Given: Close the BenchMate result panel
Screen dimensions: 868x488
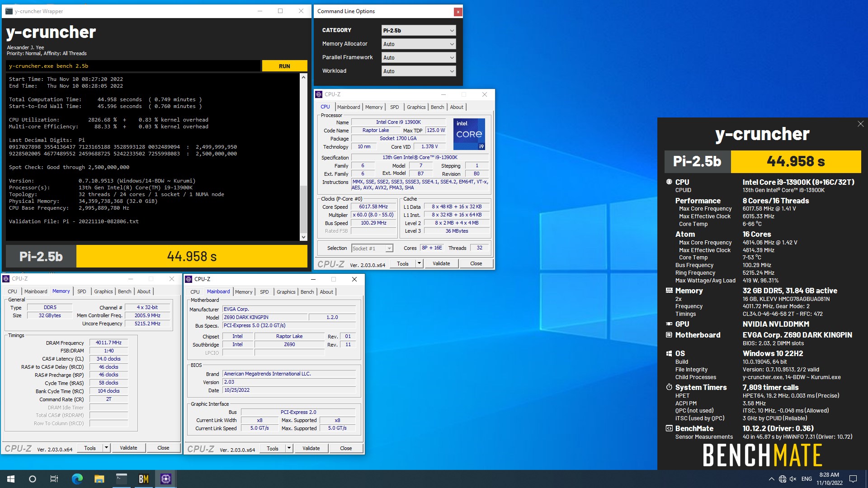Looking at the screenshot, I should click(x=861, y=124).
